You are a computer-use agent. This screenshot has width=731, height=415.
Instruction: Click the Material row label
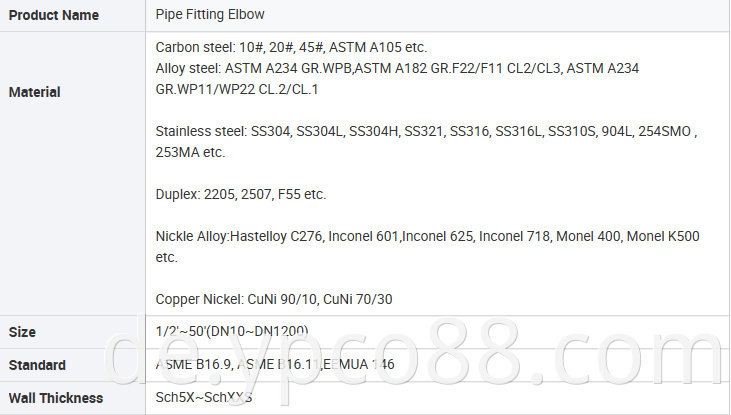34,92
